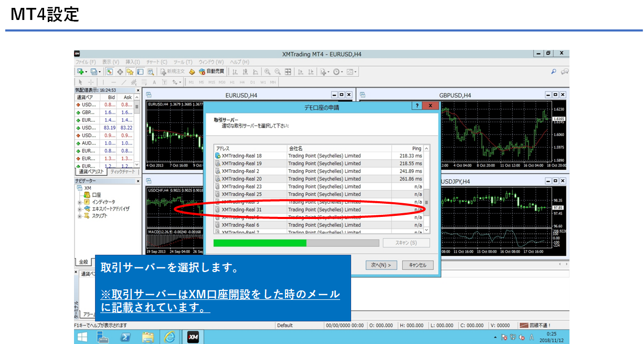Select the XMTrading-Real 25 server row
The width and height of the screenshot is (644, 344).
pos(319,194)
